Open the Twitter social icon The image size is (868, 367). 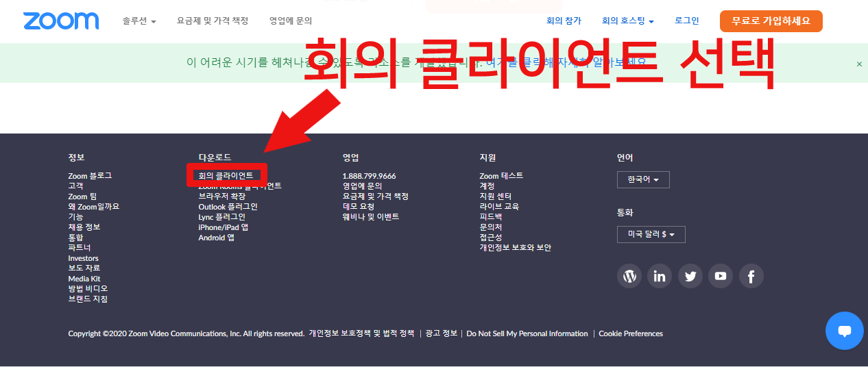[690, 276]
